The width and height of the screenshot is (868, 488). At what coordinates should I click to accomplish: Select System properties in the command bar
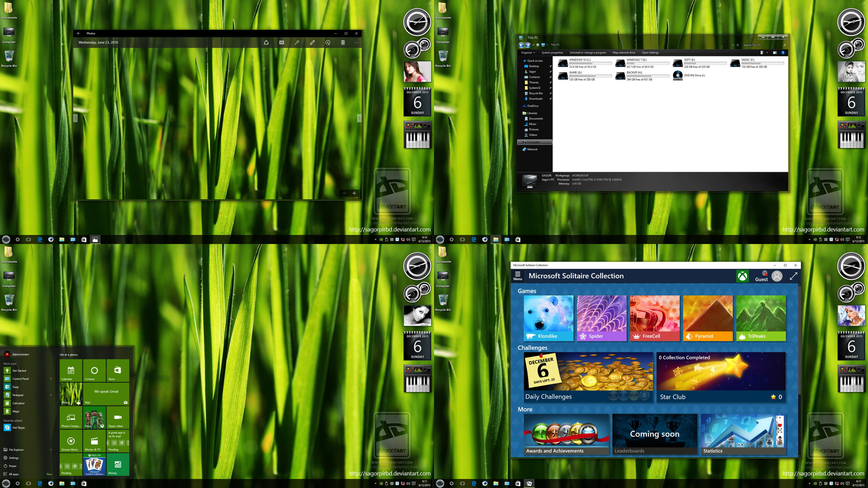(552, 53)
